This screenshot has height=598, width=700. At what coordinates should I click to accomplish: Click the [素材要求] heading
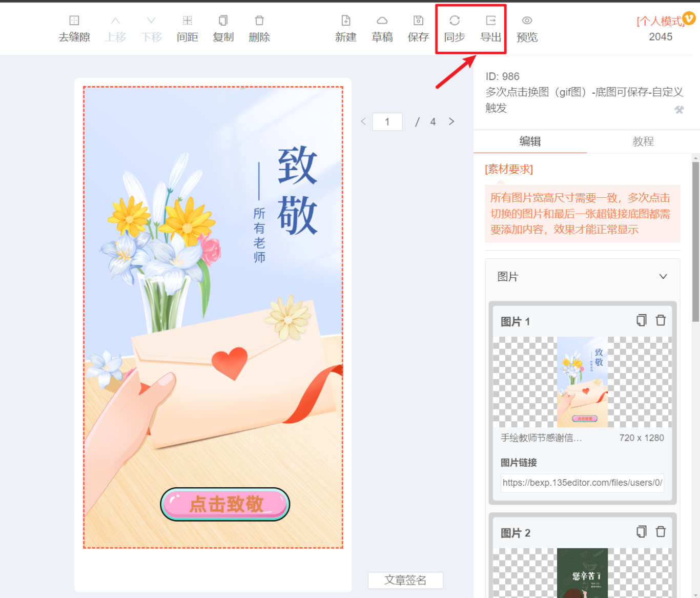(x=509, y=169)
